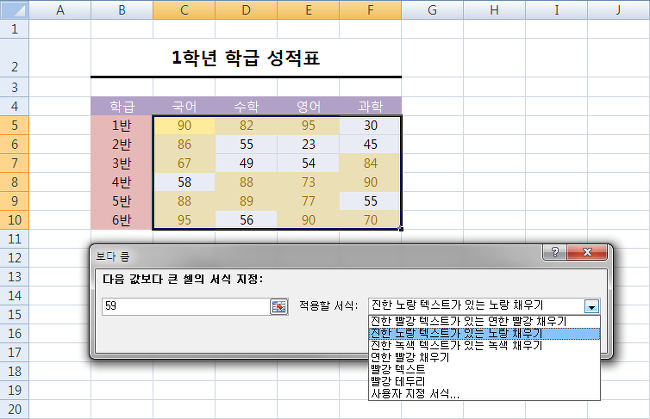
Task: Click cell with 45 in 과학 column
Action: 371,144
